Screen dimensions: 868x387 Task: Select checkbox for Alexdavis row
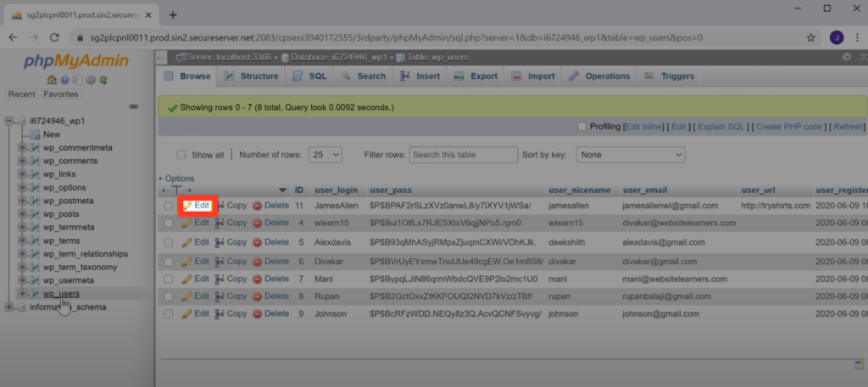click(169, 242)
